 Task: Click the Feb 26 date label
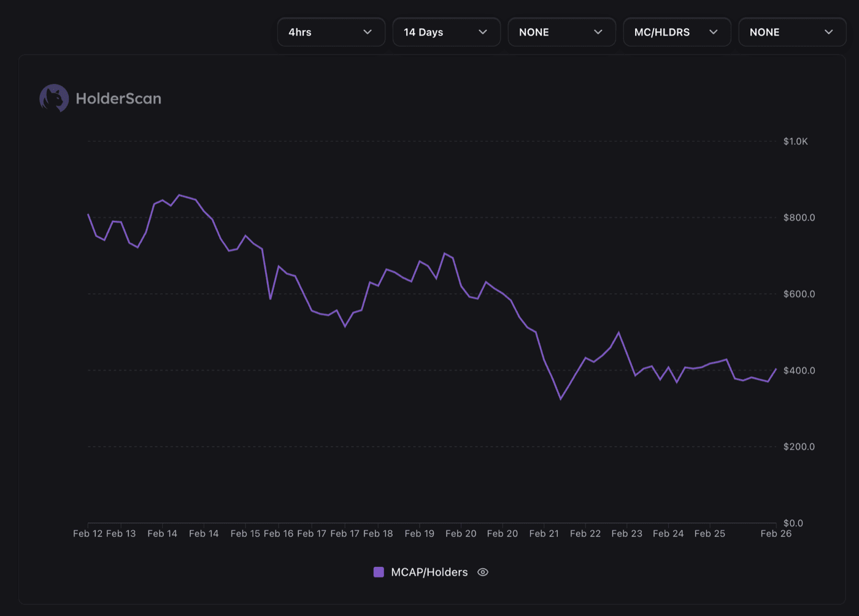[776, 533]
